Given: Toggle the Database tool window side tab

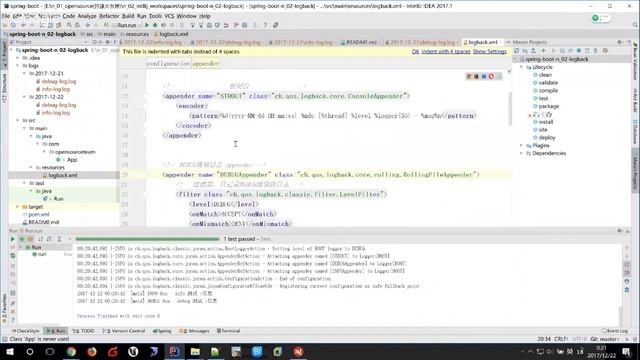Looking at the screenshot, I should point(636,132).
